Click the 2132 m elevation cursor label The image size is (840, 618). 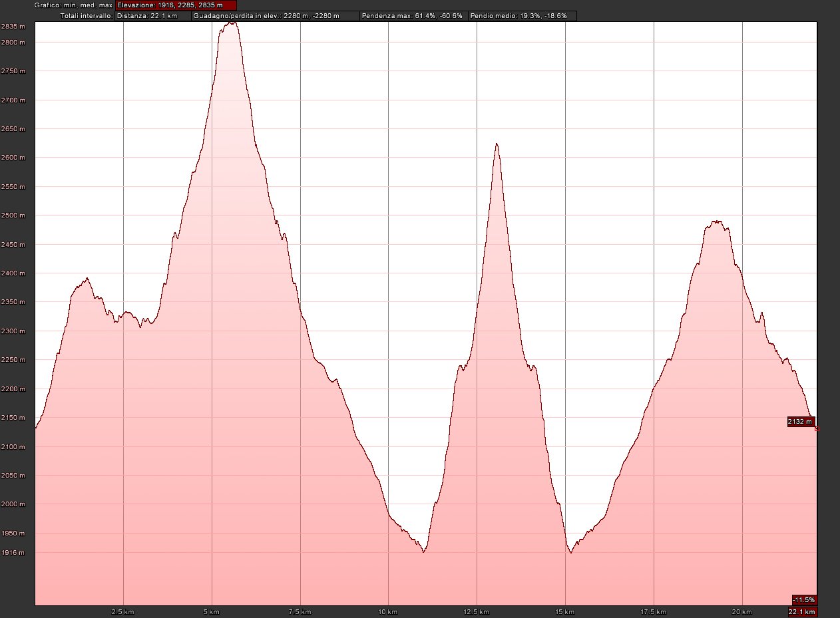click(800, 422)
